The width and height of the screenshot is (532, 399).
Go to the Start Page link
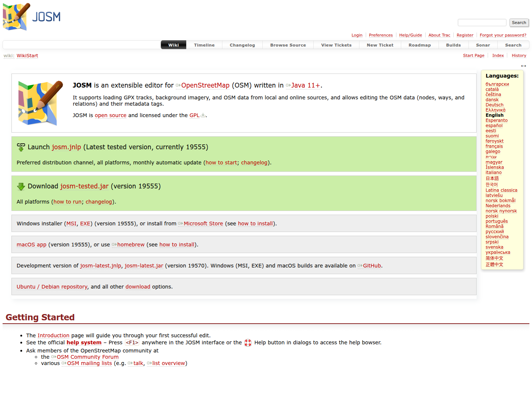pyautogui.click(x=474, y=56)
